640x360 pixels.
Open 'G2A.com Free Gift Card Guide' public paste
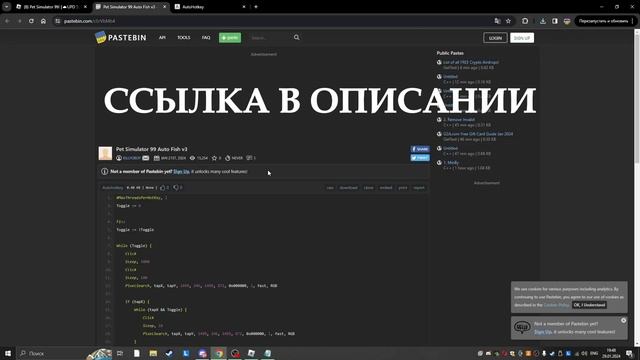[478, 134]
